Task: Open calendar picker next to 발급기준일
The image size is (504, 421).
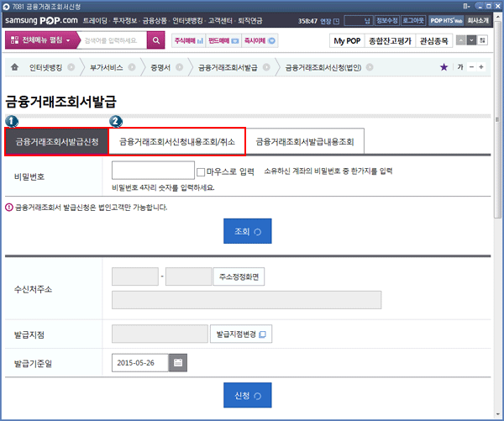Action: (x=178, y=363)
